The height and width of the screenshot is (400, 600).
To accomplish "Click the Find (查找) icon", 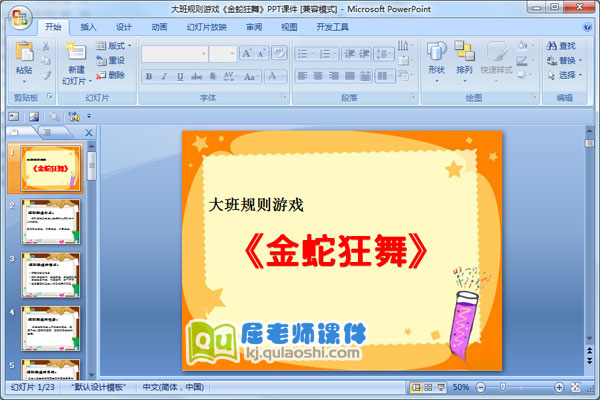I will coord(560,46).
